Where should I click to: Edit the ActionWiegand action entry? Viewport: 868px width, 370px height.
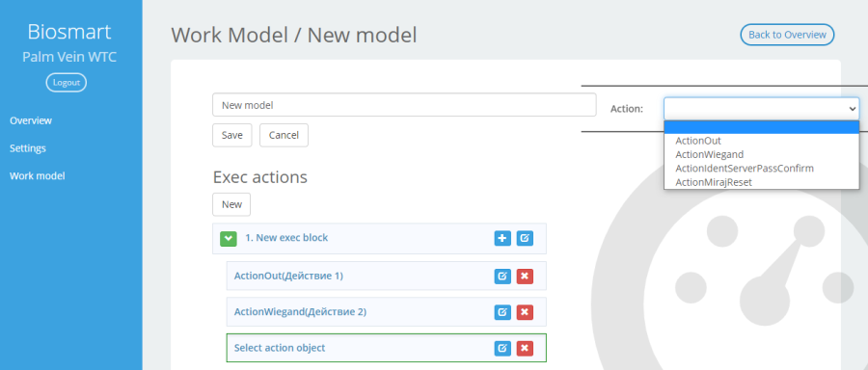(x=502, y=312)
